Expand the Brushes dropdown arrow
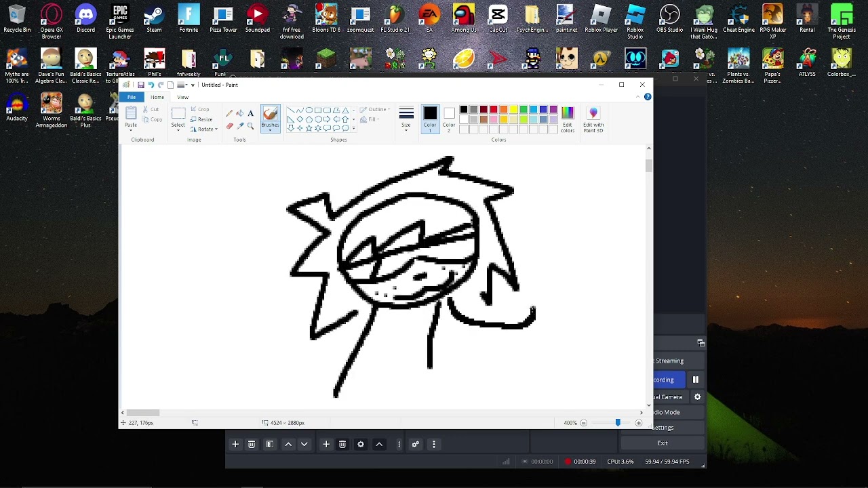Image resolution: width=868 pixels, height=488 pixels. (x=270, y=129)
